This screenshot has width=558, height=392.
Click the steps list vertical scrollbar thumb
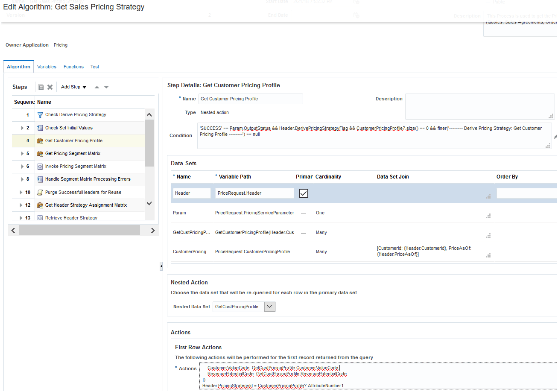(149, 143)
